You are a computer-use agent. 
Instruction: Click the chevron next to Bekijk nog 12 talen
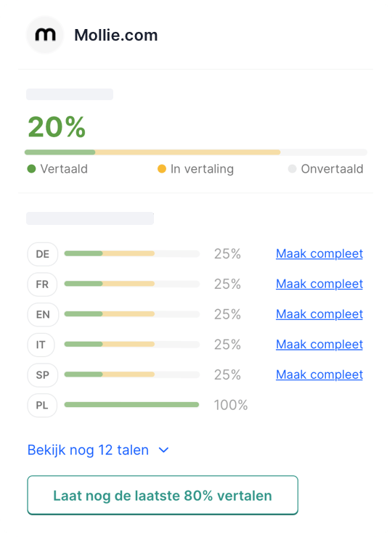tap(164, 450)
